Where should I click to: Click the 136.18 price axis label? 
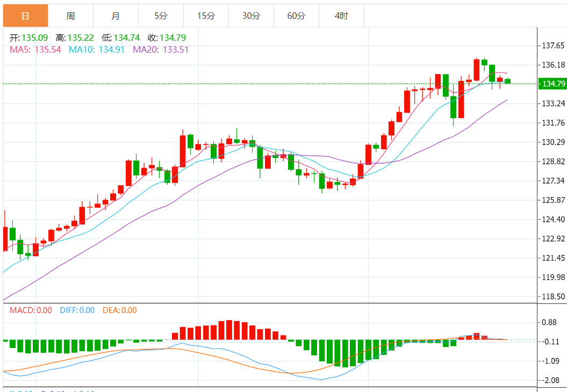553,65
